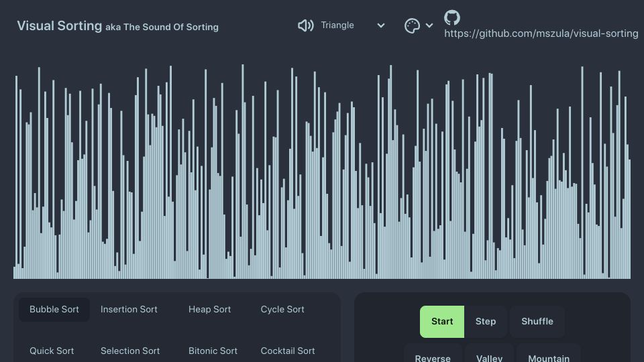Choose Cycle Sort algorithm
This screenshot has height=362, width=644.
tap(282, 310)
